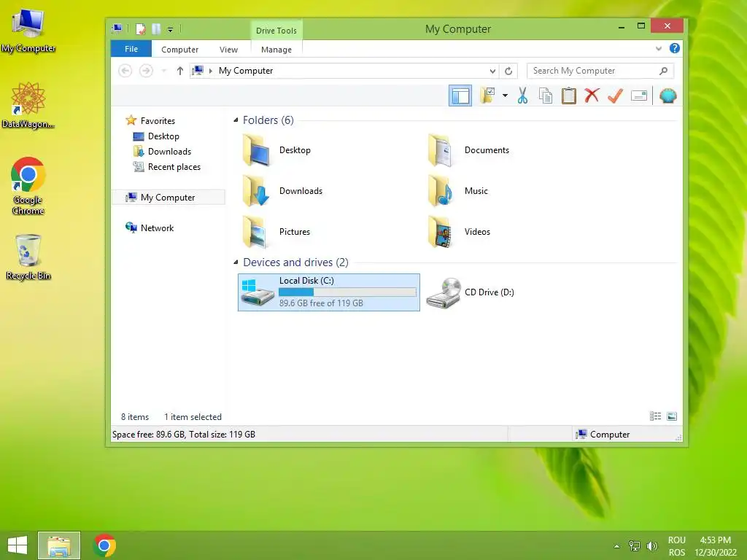Image resolution: width=747 pixels, height=560 pixels.
Task: Click File Explorer in the taskbar
Action: coord(59,545)
